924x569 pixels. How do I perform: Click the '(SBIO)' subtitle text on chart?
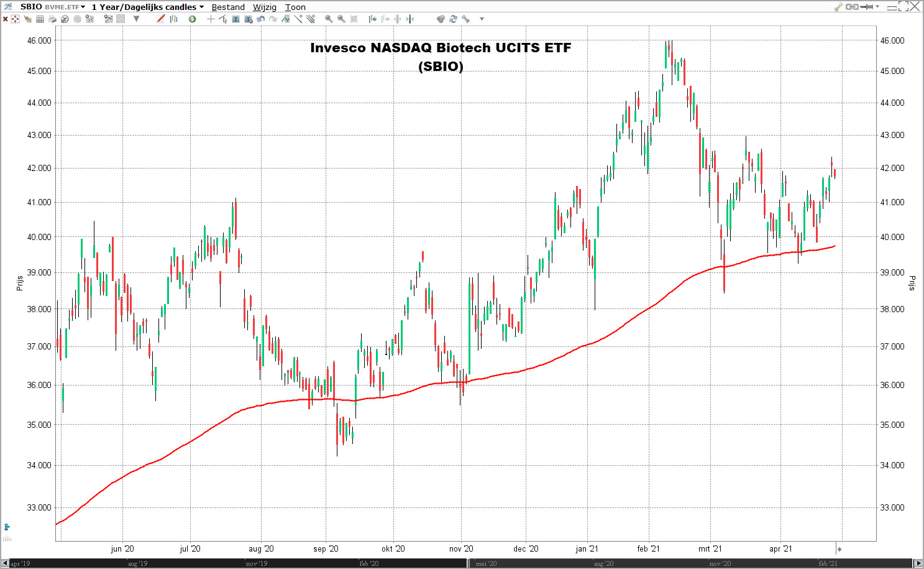point(441,67)
